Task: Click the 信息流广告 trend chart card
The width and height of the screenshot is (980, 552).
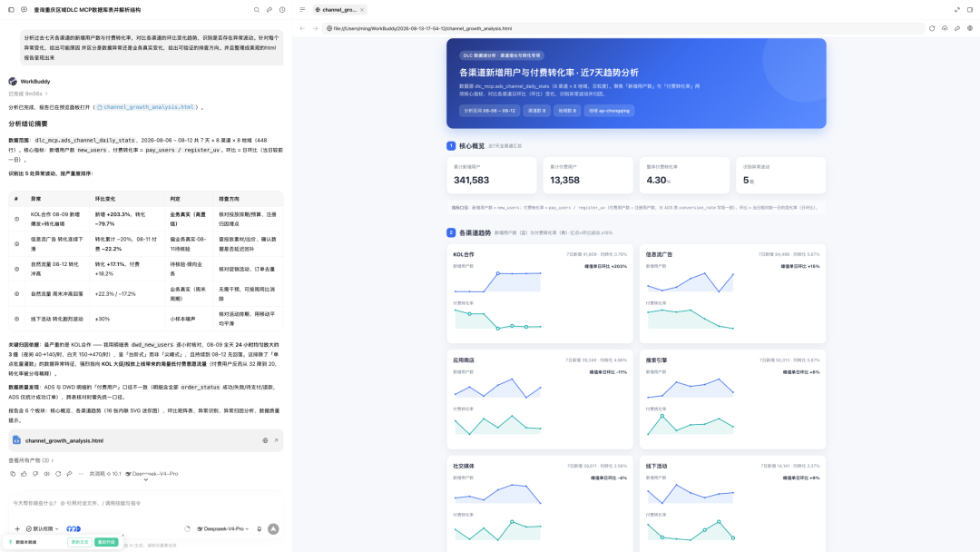Action: 732,294
